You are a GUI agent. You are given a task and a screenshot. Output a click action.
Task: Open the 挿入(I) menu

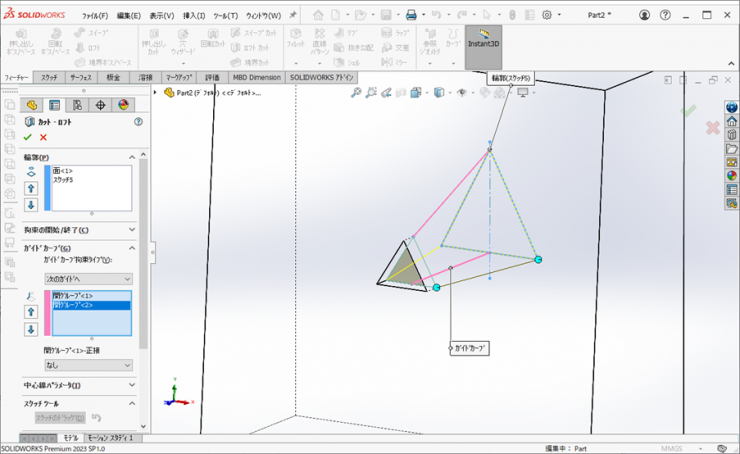(194, 16)
